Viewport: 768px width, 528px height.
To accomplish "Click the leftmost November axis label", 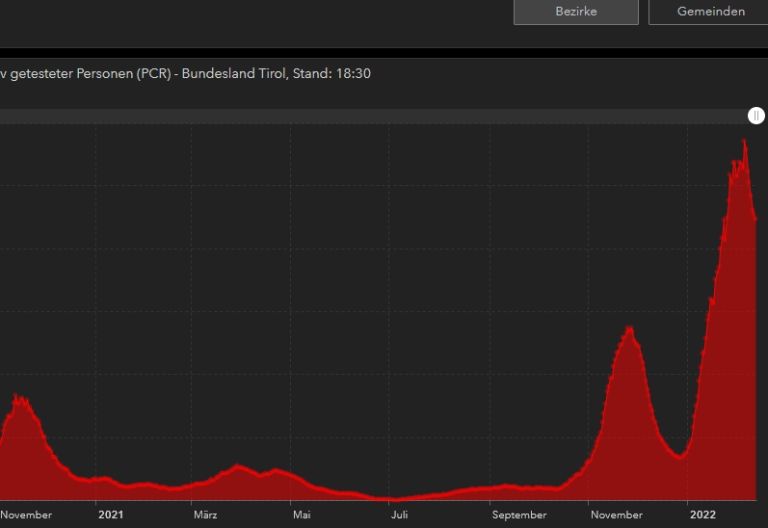I will pos(26,515).
